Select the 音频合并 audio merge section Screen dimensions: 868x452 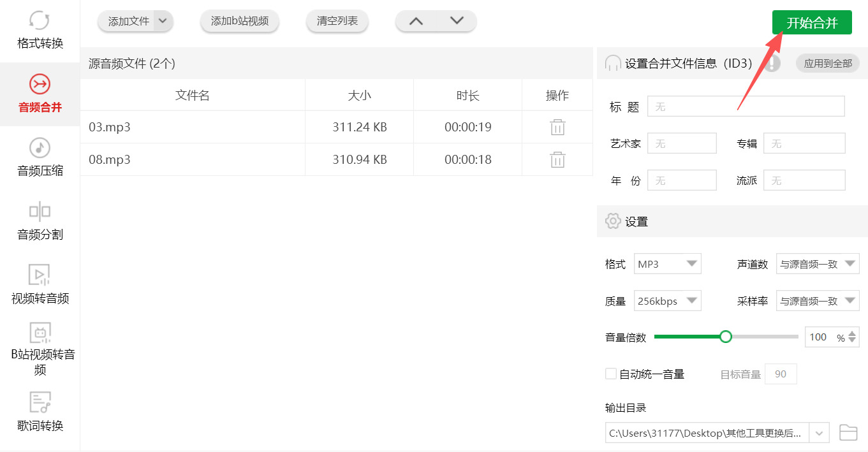click(x=40, y=94)
